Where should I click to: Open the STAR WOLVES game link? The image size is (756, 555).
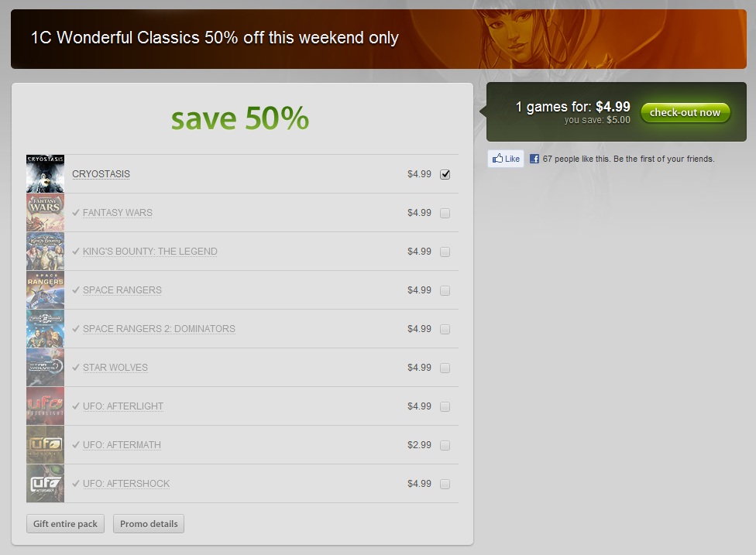pos(115,368)
